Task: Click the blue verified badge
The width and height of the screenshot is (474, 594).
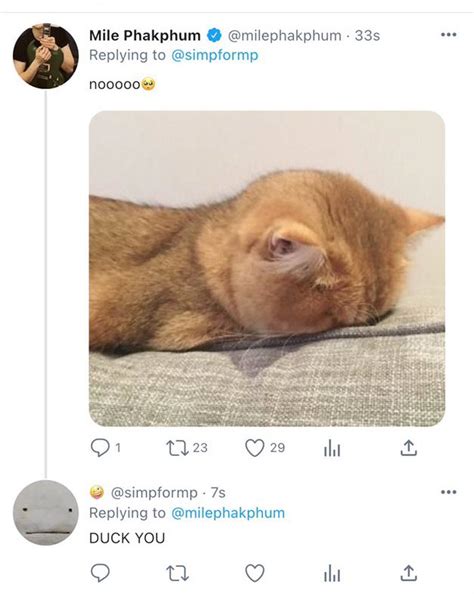Action: pos(214,36)
